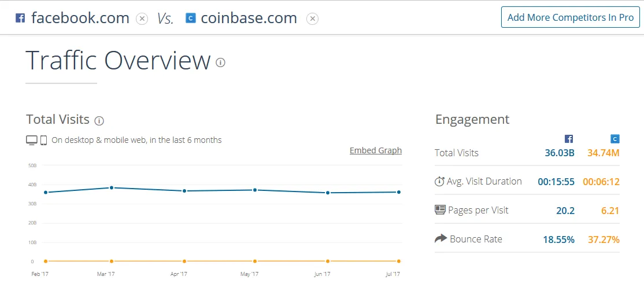The image size is (644, 291).
Task: Click the desktop device icon under Total Visits
Action: tap(32, 140)
